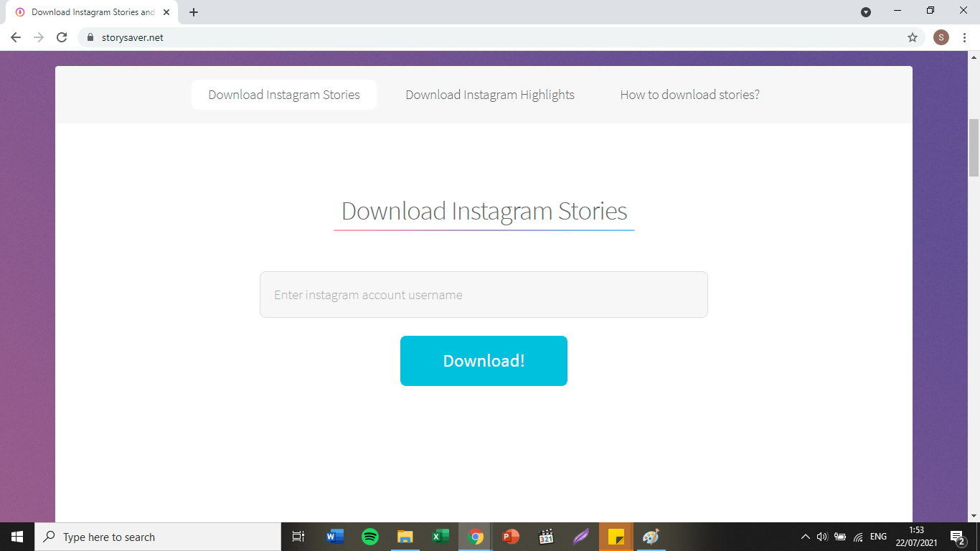Image resolution: width=980 pixels, height=551 pixels.
Task: Click the browser forward arrow
Action: click(39, 37)
